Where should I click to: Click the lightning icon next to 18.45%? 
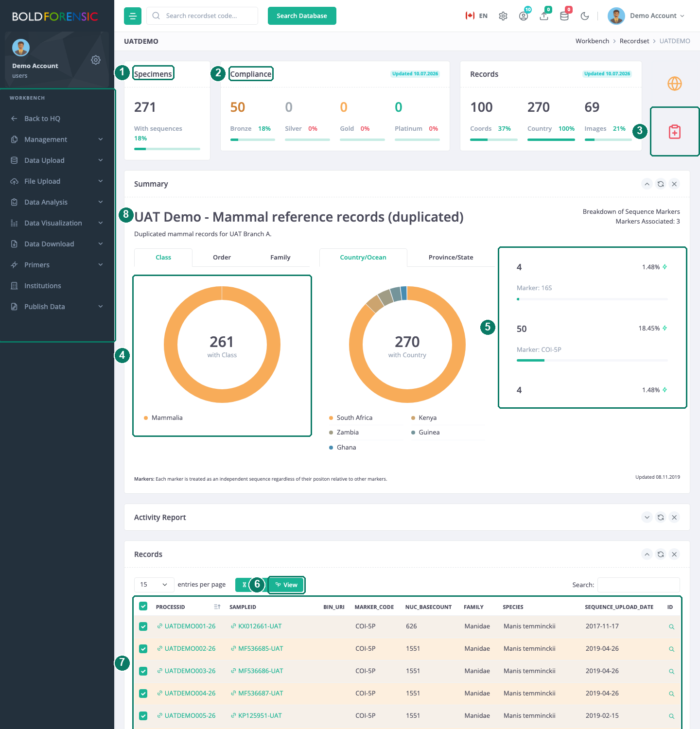click(x=665, y=328)
